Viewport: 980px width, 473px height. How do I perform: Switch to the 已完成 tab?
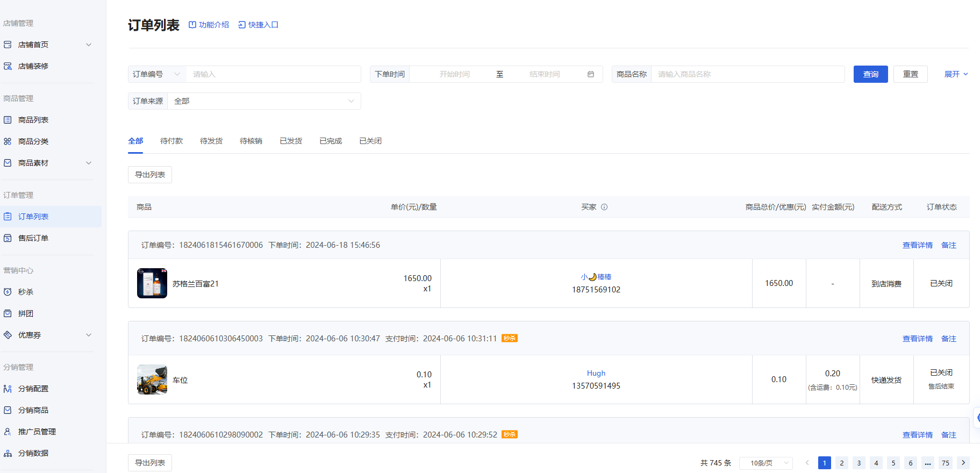coord(331,141)
